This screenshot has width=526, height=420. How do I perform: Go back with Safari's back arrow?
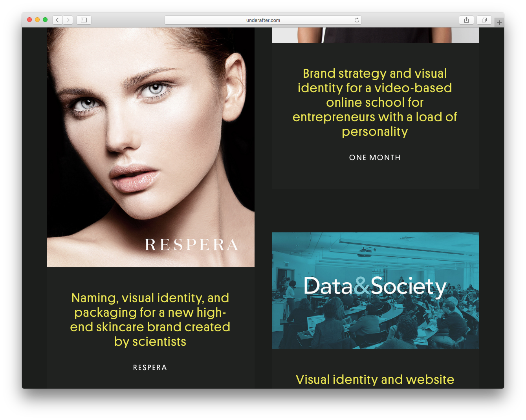pos(57,20)
